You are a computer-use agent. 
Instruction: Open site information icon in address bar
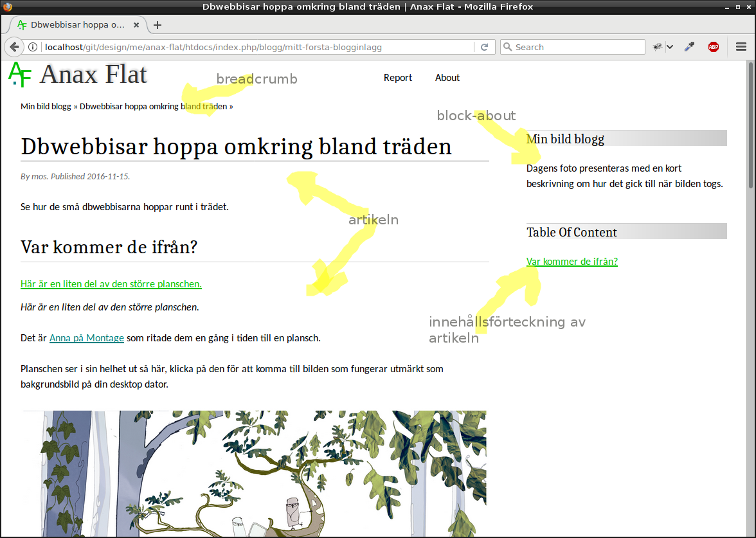[33, 47]
